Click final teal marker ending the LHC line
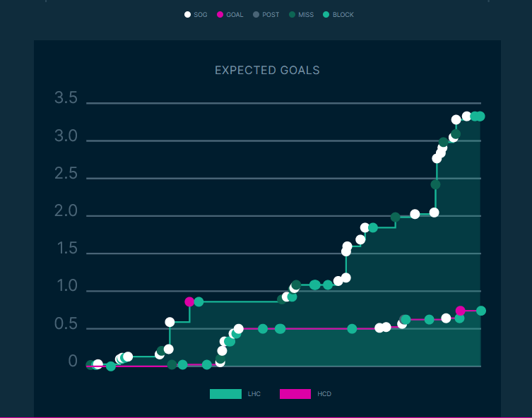532x418 pixels. coord(480,117)
